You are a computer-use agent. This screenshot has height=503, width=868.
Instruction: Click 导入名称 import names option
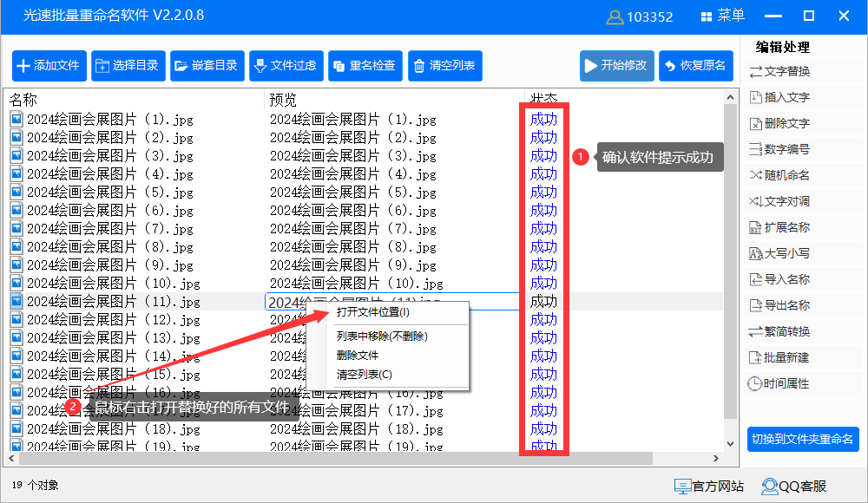coord(780,279)
